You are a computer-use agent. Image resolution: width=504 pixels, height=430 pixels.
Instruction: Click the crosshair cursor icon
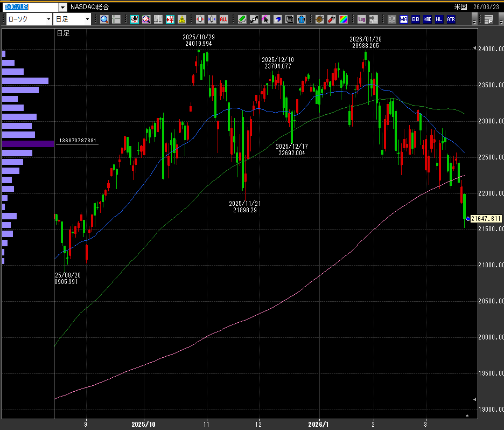116,19
